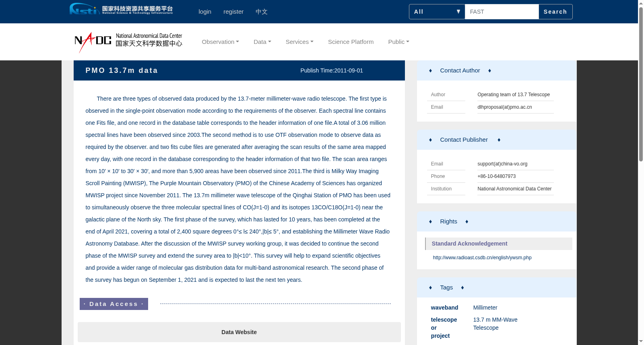The image size is (644, 345).
Task: Click the dlhproposal(at)pmo.ac.cn email text
Action: tap(505, 107)
